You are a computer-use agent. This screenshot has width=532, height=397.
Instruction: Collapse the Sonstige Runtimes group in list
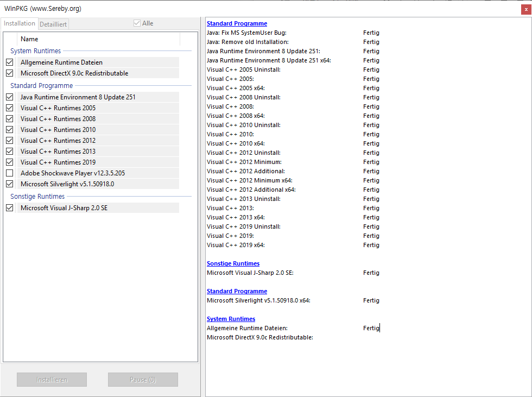click(37, 197)
